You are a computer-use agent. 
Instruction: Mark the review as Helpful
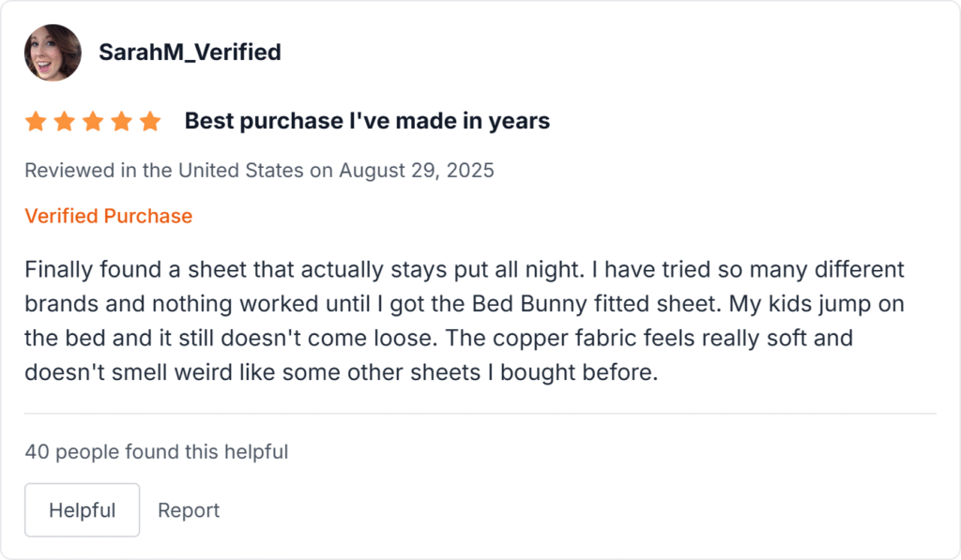(x=82, y=510)
